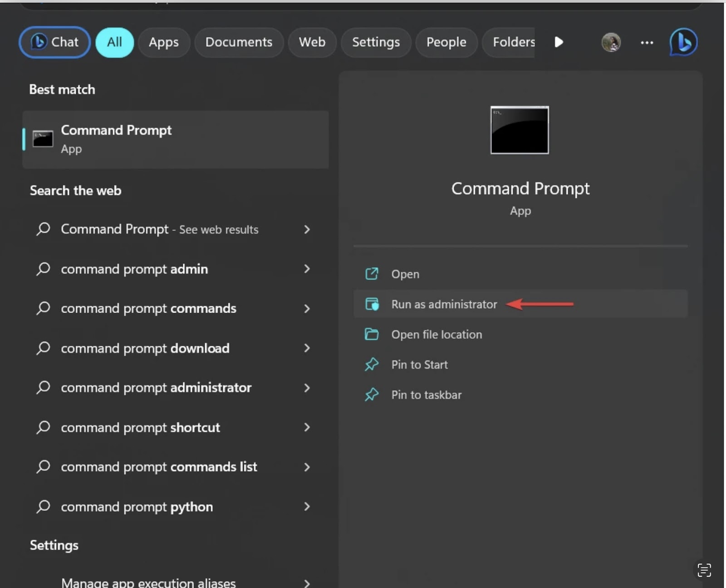The height and width of the screenshot is (588, 726).
Task: Click search icon beside command prompt commands list
Action: pos(43,467)
